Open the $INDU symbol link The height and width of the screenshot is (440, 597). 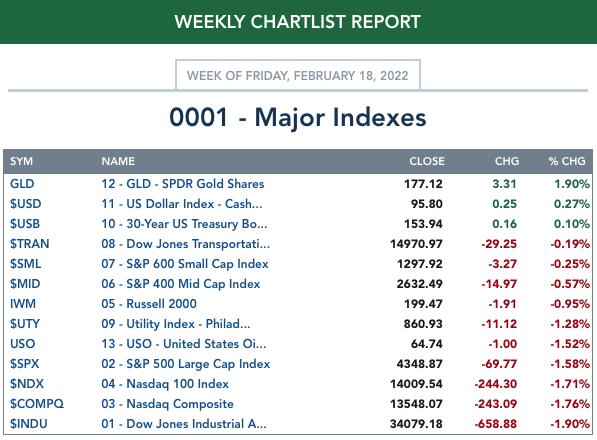click(x=29, y=424)
